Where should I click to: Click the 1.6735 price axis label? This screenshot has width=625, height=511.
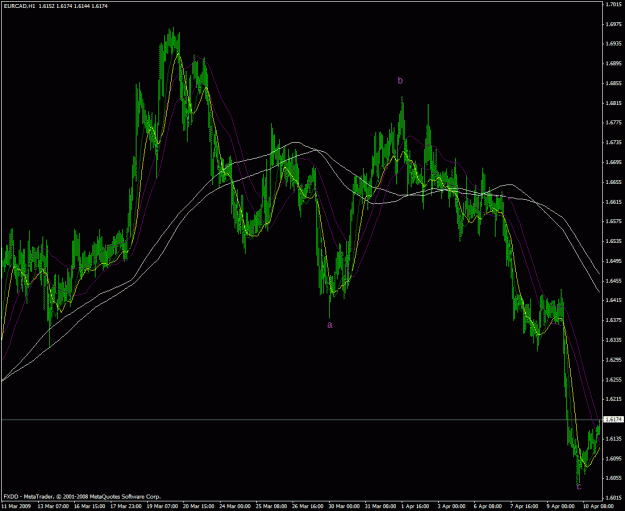[x=614, y=142]
